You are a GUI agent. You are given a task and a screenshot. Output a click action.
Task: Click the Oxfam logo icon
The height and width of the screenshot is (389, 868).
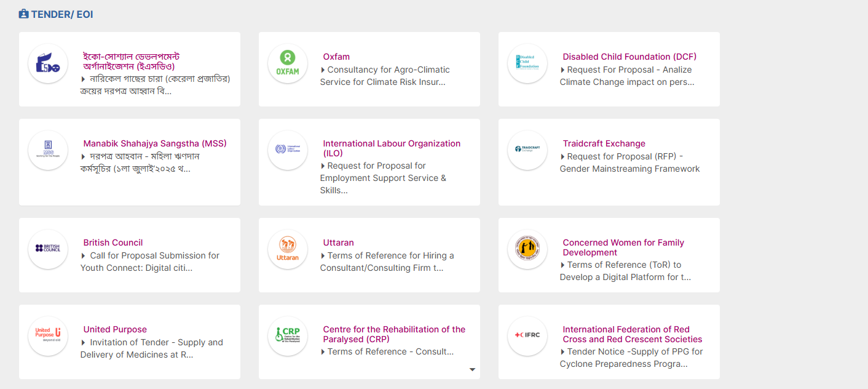point(288,63)
